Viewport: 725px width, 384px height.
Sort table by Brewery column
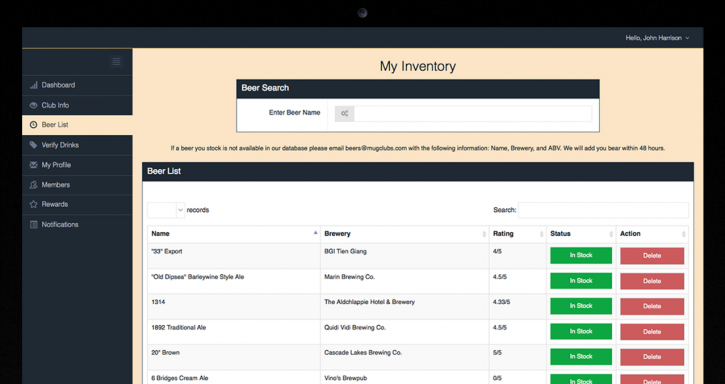[x=405, y=234]
